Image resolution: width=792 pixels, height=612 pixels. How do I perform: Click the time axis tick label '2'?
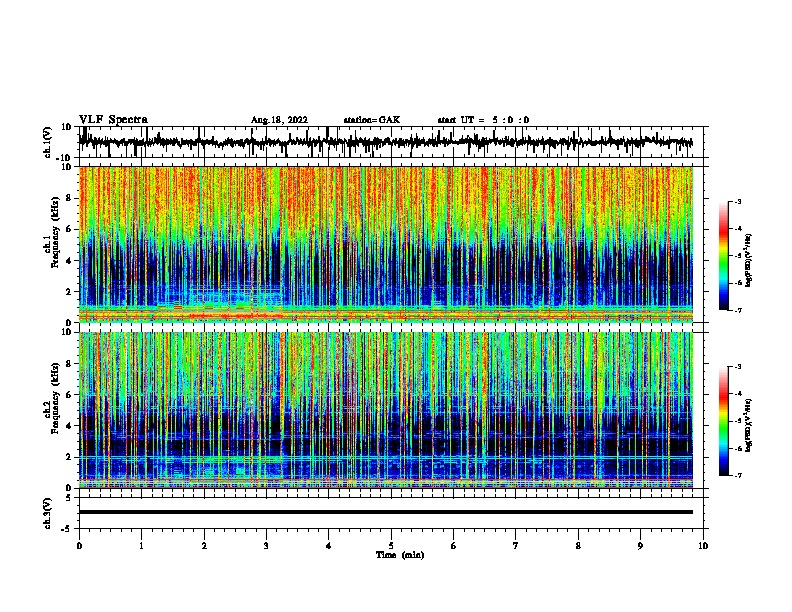(204, 546)
